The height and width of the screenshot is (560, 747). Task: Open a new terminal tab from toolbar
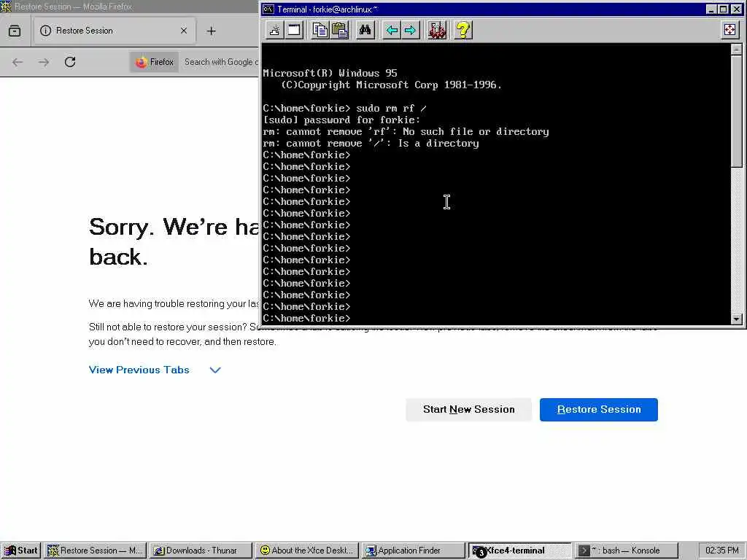coord(274,31)
